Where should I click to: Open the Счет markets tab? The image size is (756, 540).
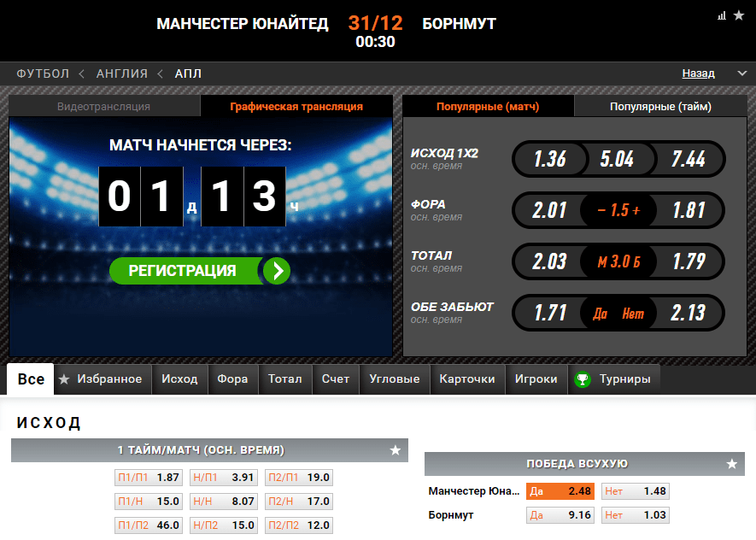[336, 379]
